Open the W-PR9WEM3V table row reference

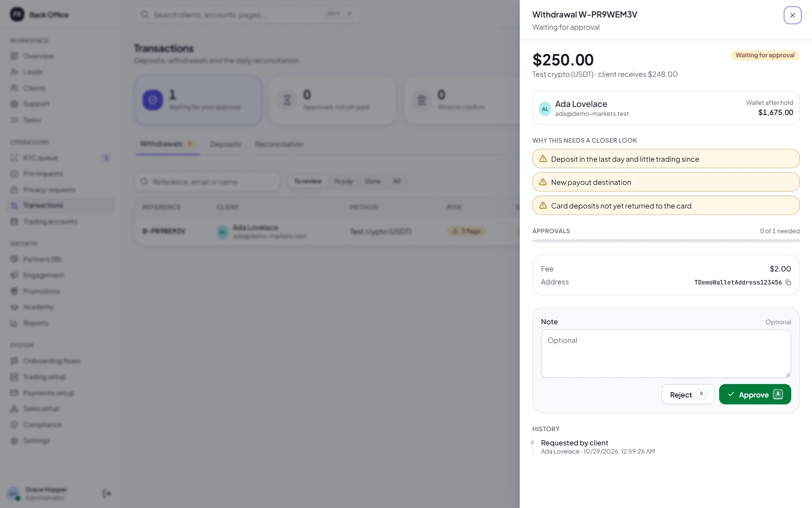[164, 231]
